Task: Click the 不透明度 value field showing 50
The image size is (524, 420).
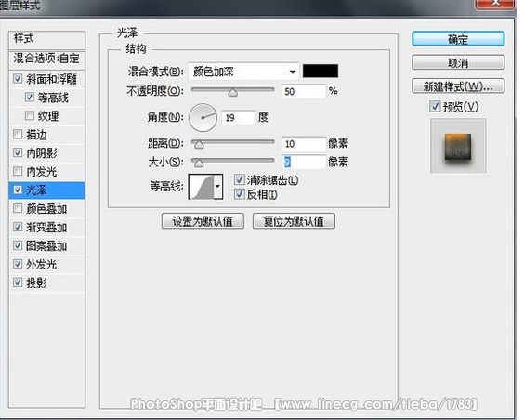Action: (304, 91)
